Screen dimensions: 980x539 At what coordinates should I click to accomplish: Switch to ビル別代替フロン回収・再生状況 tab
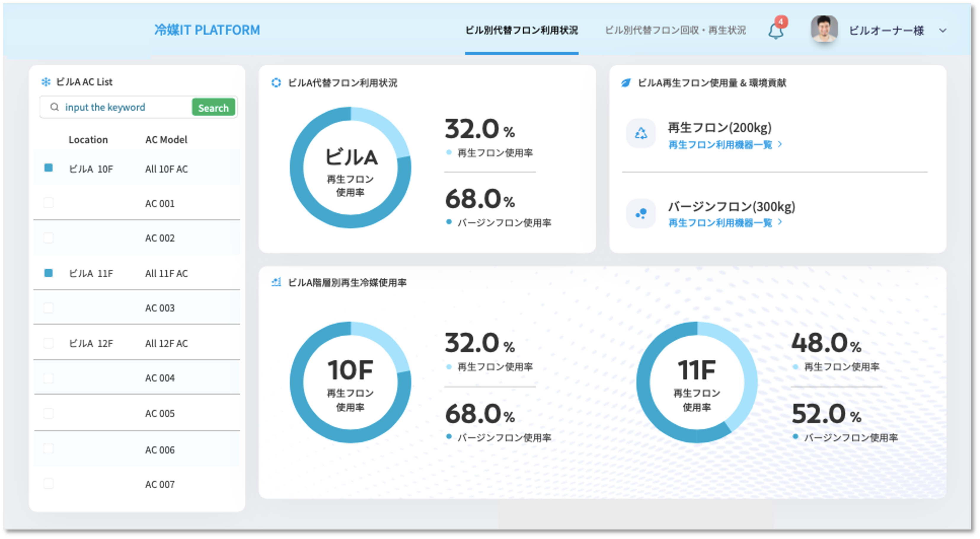[x=675, y=30]
